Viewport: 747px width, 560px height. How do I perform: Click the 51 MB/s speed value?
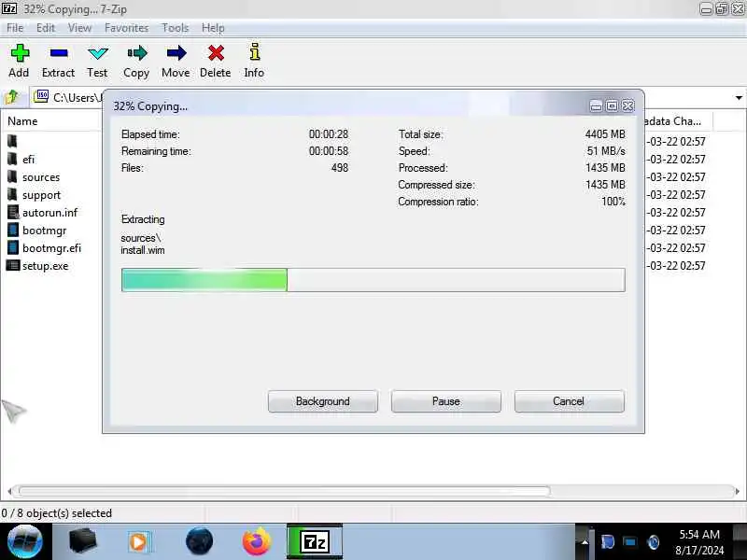pyautogui.click(x=606, y=151)
